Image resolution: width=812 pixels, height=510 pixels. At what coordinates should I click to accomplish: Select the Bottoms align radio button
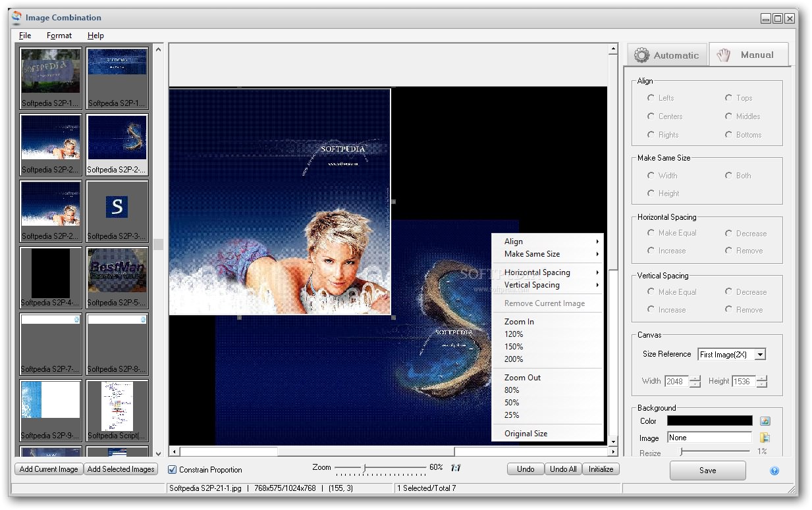point(728,135)
